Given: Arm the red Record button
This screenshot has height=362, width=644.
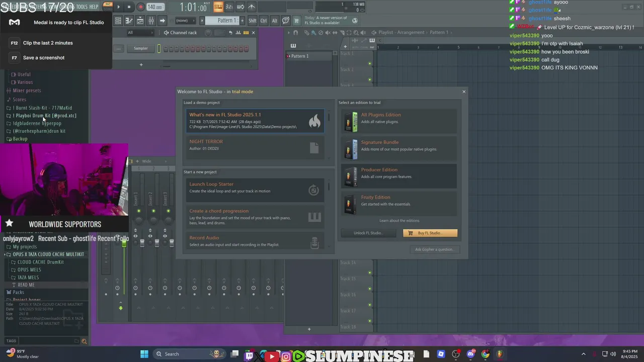Looking at the screenshot, I should 140,7.
